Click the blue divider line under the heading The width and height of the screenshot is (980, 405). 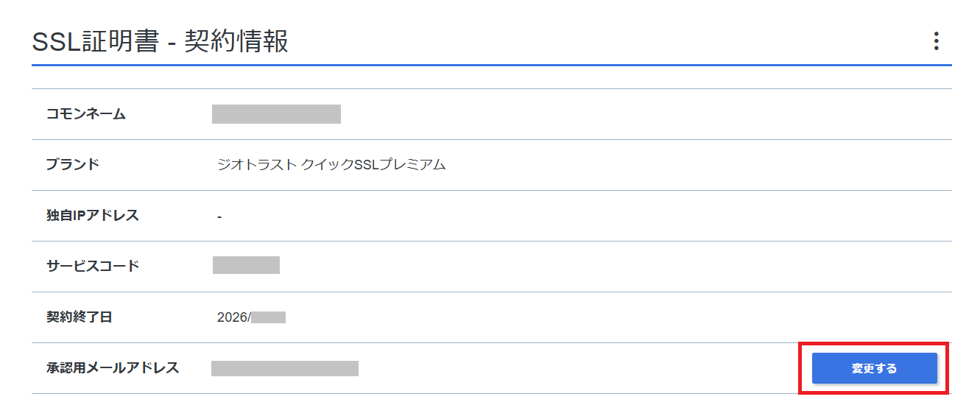[491, 66]
